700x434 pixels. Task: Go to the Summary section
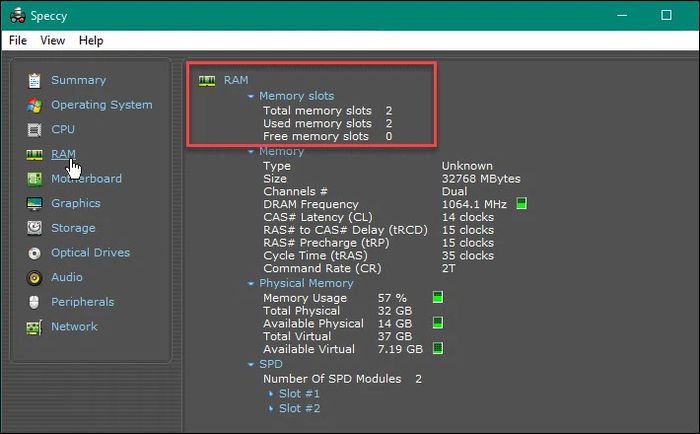pyautogui.click(x=79, y=80)
